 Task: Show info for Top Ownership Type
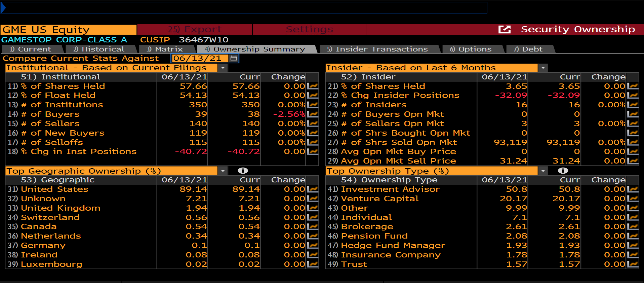click(x=563, y=171)
